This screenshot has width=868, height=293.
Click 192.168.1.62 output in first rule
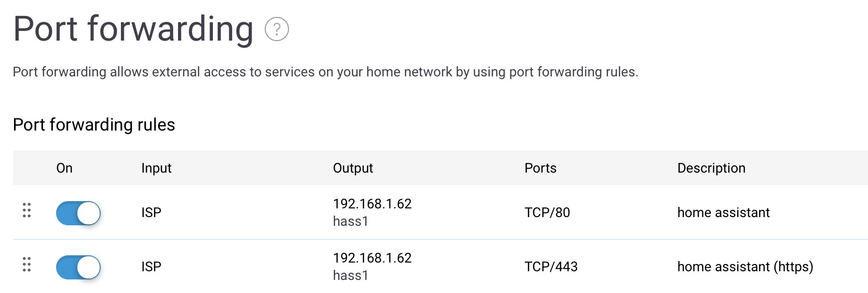372,204
